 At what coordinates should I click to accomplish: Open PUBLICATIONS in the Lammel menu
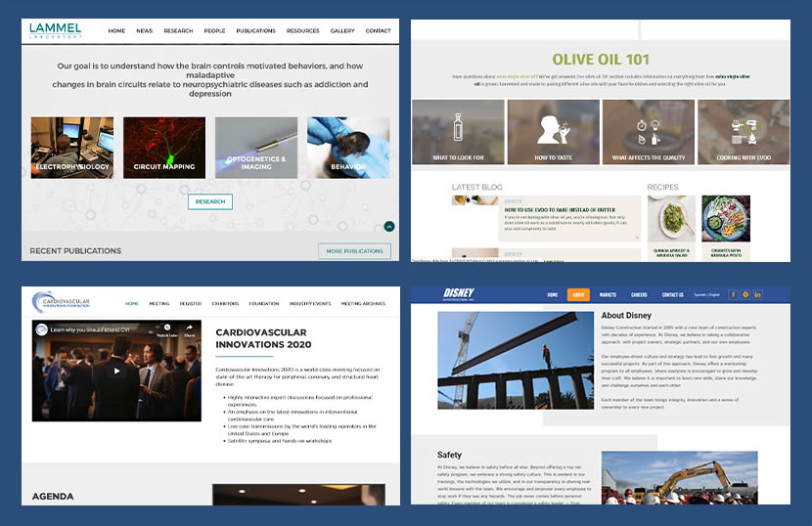click(x=255, y=31)
